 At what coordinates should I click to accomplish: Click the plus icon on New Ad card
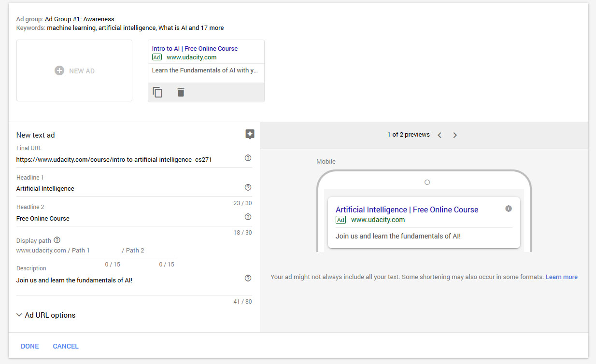pyautogui.click(x=59, y=70)
